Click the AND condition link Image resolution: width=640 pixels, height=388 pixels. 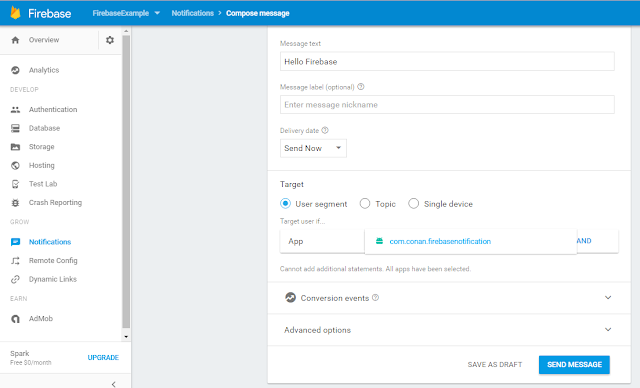coord(584,241)
